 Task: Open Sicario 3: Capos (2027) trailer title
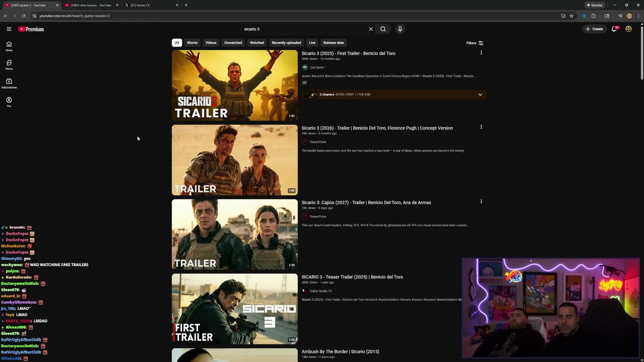366,203
